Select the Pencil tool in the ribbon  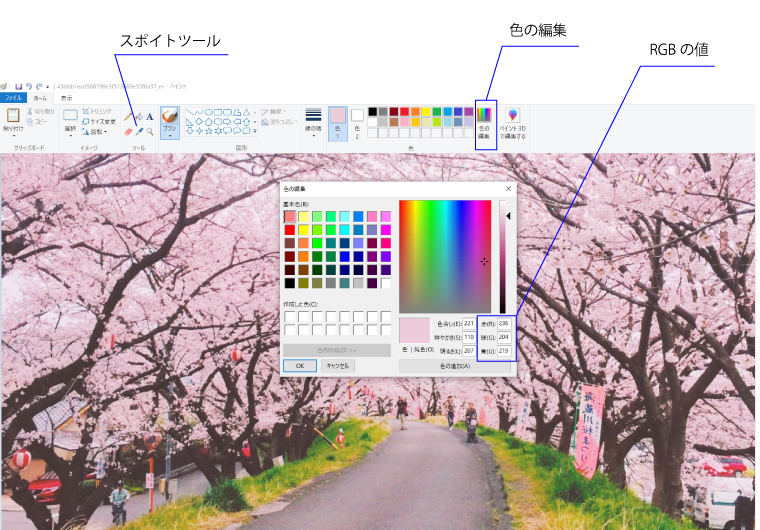click(128, 116)
